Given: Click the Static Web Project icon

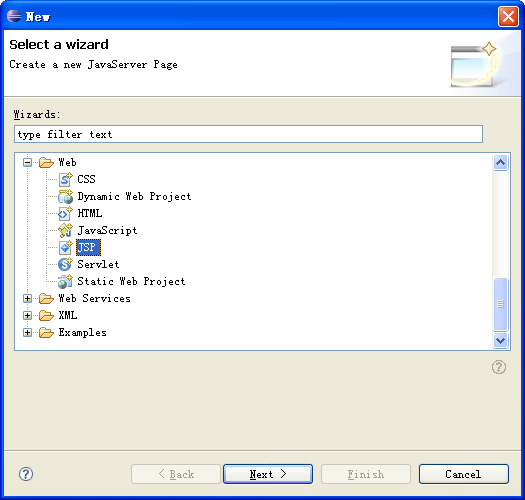Looking at the screenshot, I should (65, 282).
